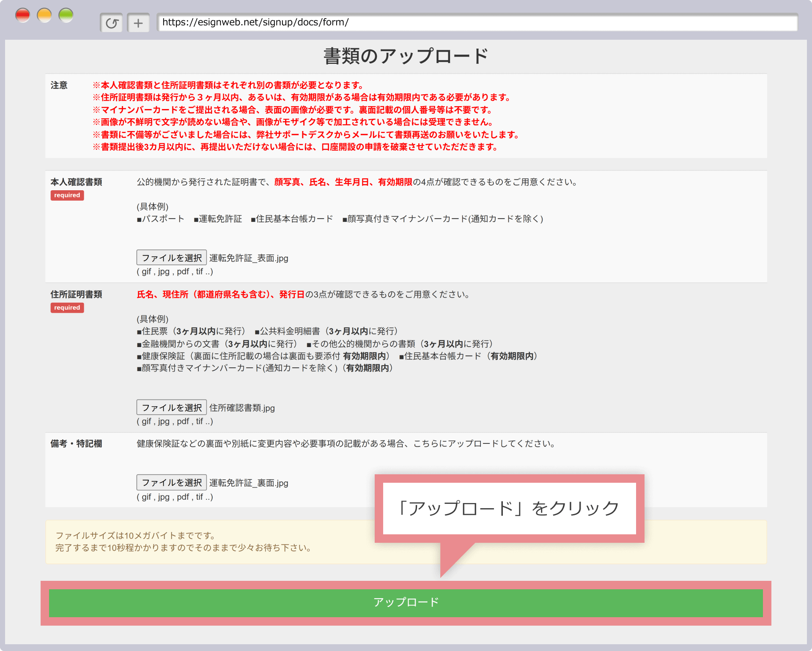
Task: Click the 運転免許証_表面.jpg file name
Action: (249, 258)
